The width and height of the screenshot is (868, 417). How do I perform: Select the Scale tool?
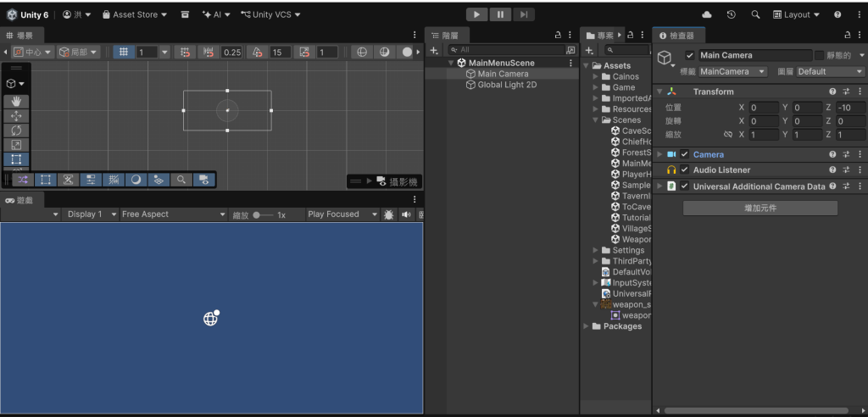point(16,145)
